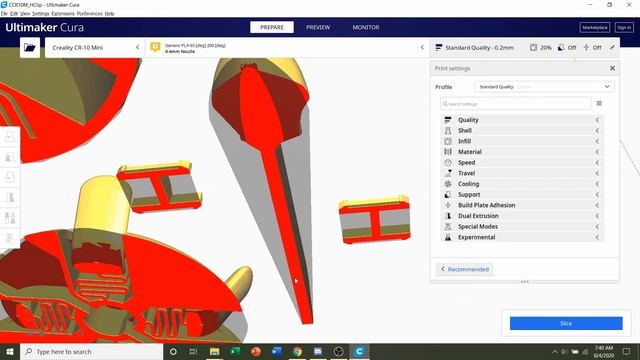The image size is (640, 360).
Task: Click the search settings field
Action: [516, 104]
